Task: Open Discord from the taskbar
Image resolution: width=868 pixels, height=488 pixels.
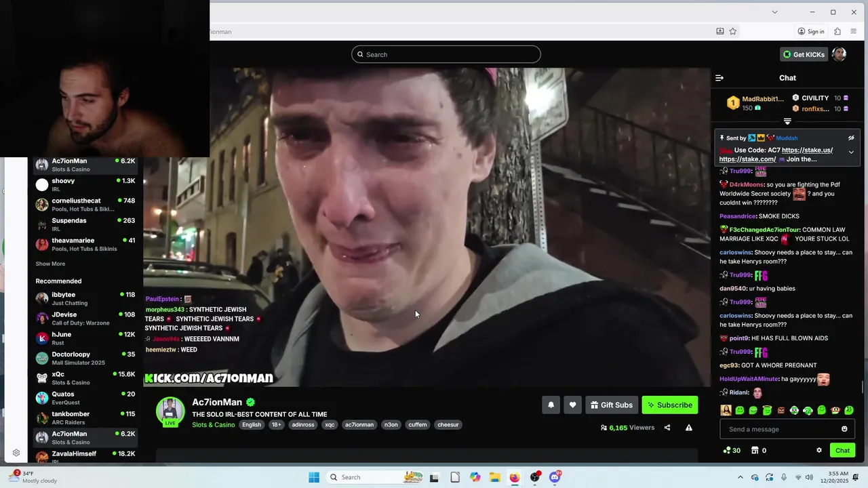Action: coord(555,477)
